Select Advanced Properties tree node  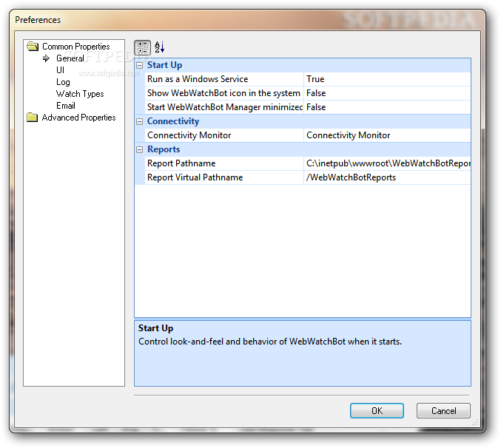coord(78,118)
